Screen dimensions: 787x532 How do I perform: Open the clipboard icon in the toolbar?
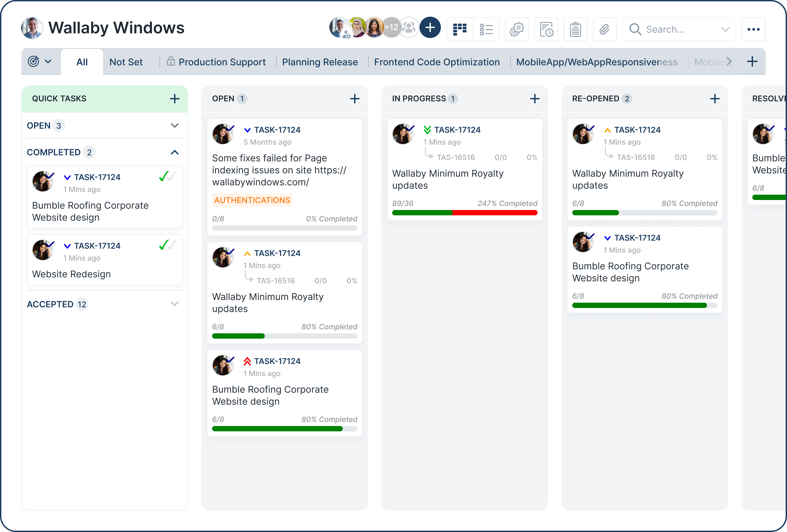[575, 29]
